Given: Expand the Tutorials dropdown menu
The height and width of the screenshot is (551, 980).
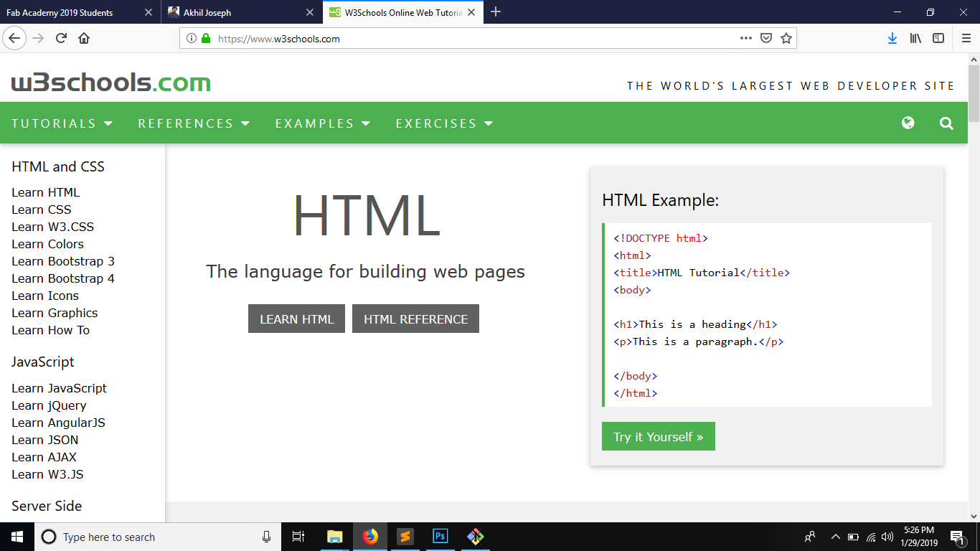Looking at the screenshot, I should tap(62, 123).
